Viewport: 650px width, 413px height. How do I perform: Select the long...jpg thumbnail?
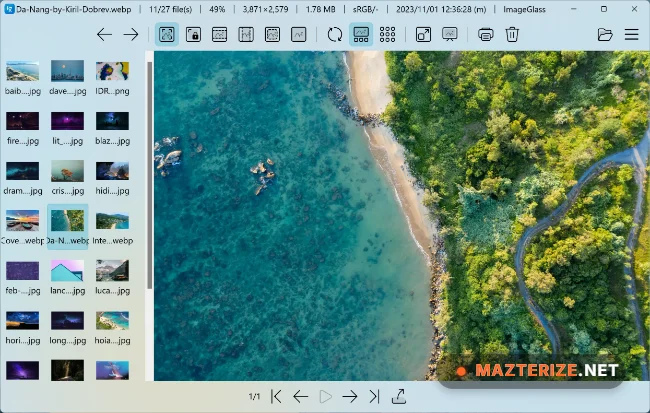68,327
